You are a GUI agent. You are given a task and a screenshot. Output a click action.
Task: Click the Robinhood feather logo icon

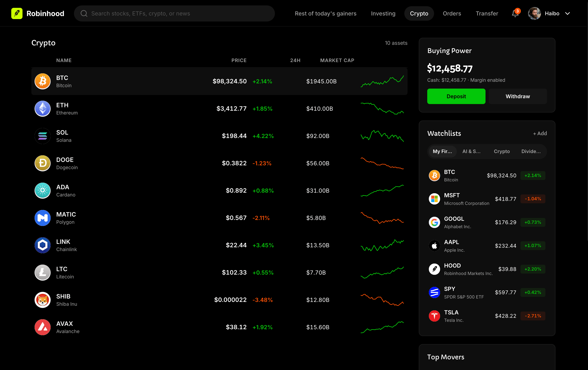point(17,13)
